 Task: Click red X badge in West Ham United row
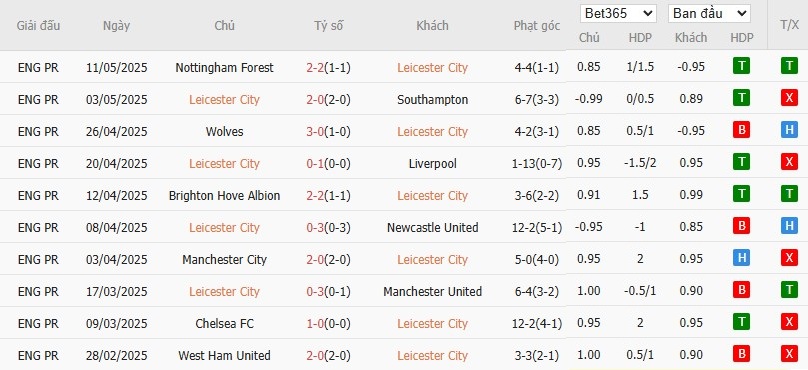pos(789,354)
